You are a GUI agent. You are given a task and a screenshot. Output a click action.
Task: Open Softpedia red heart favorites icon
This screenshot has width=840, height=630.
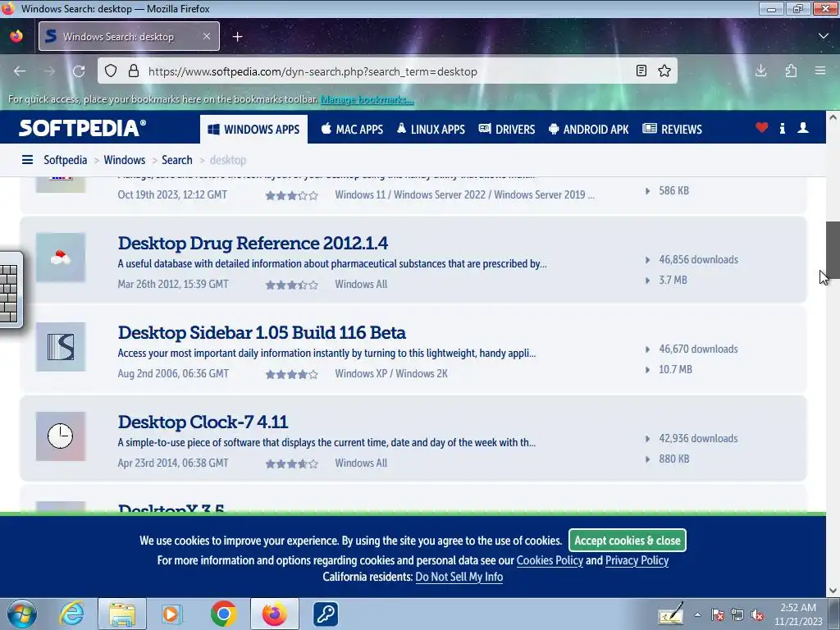coord(762,127)
